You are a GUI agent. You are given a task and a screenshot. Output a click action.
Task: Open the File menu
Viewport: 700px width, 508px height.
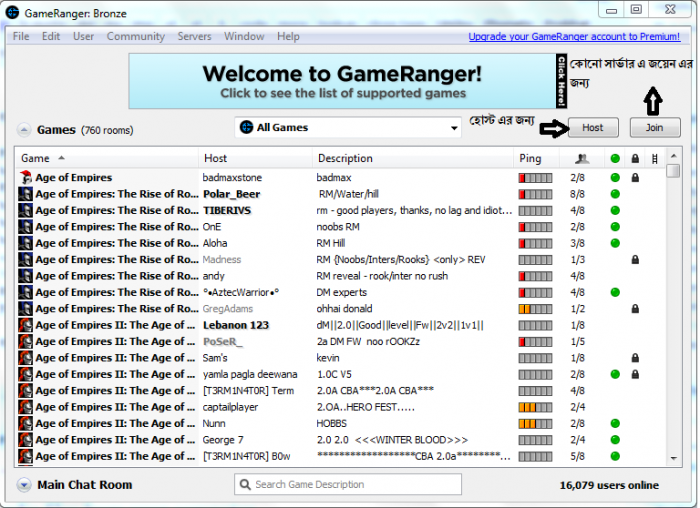[x=21, y=36]
